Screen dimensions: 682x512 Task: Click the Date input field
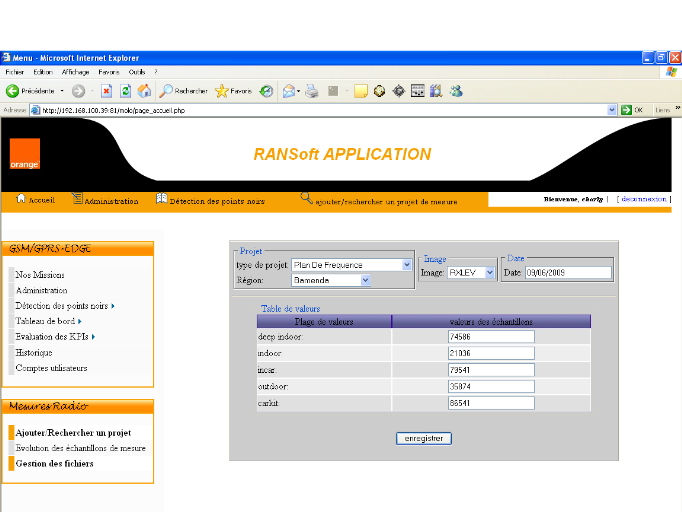[x=566, y=272]
